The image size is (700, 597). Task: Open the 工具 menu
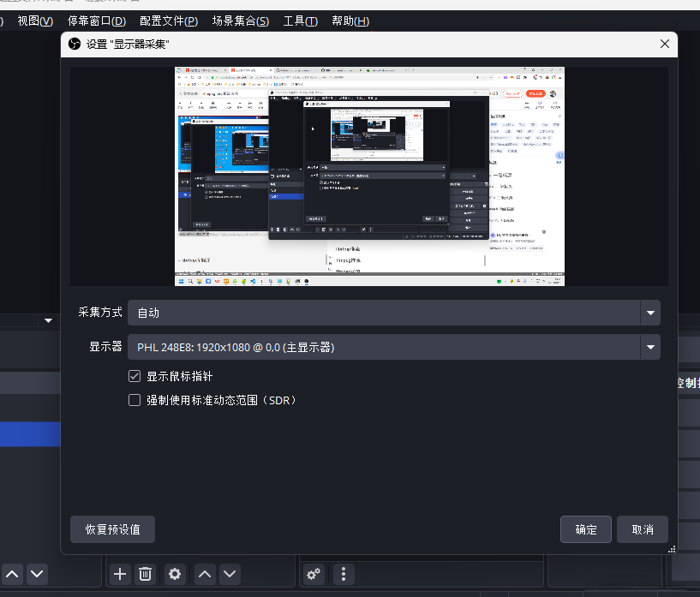click(300, 21)
